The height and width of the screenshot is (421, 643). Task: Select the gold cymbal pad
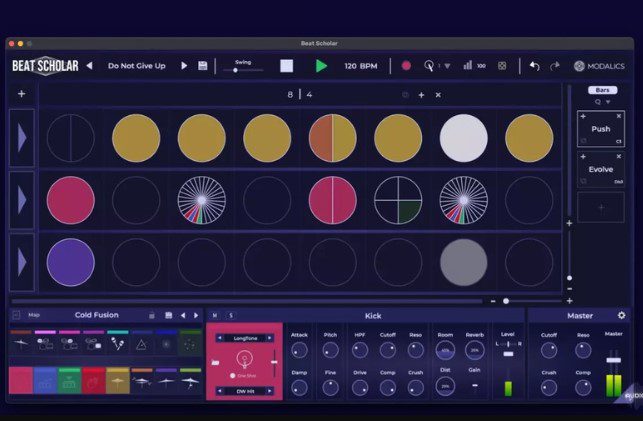click(x=117, y=381)
